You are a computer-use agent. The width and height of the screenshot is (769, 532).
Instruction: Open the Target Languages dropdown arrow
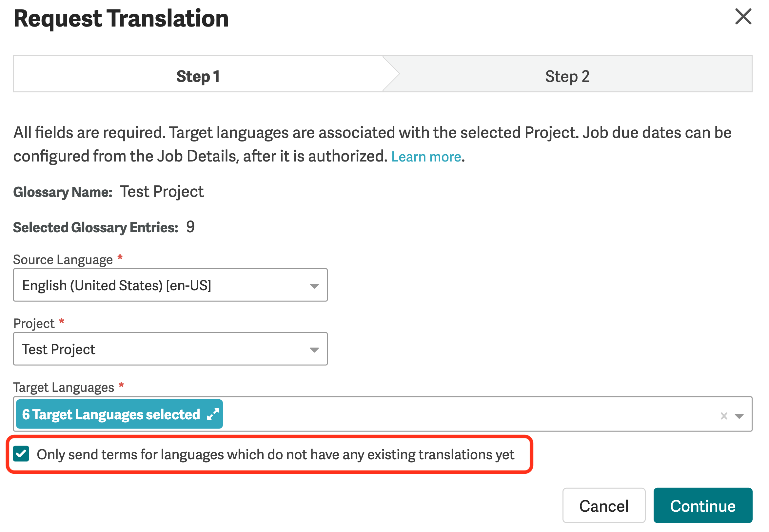[739, 416]
